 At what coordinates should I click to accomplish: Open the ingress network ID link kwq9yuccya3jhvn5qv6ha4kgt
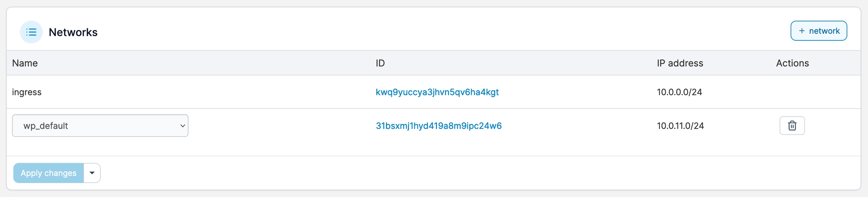coord(437,92)
